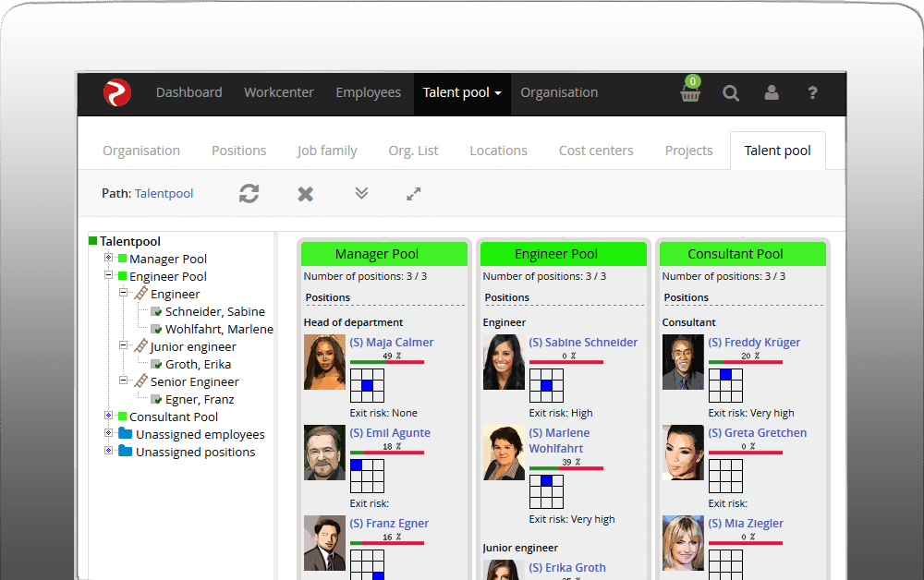Click Emil Agunte's portrait photo
Image resolution: width=924 pixels, height=580 pixels.
click(x=324, y=453)
